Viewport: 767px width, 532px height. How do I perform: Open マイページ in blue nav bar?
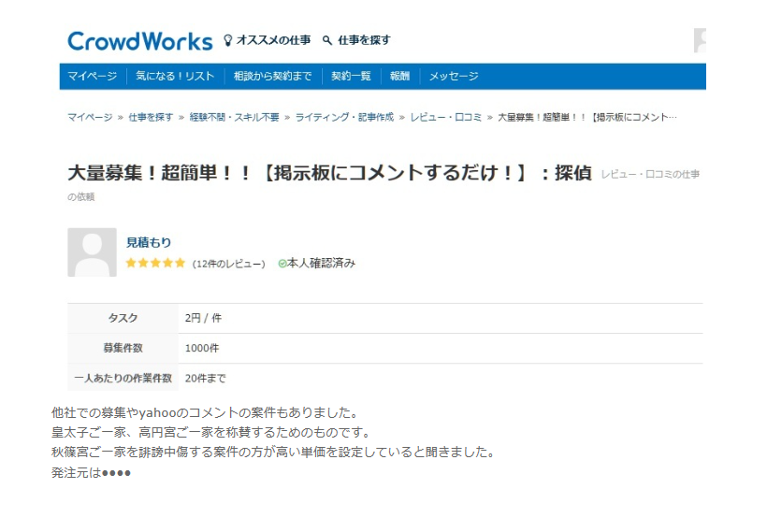pyautogui.click(x=93, y=77)
